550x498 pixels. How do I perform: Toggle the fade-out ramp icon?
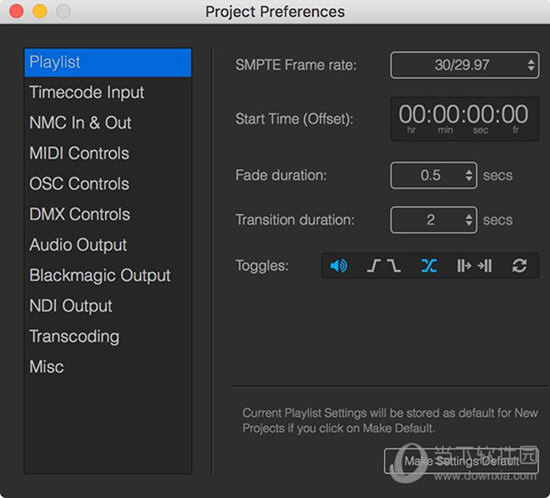394,266
